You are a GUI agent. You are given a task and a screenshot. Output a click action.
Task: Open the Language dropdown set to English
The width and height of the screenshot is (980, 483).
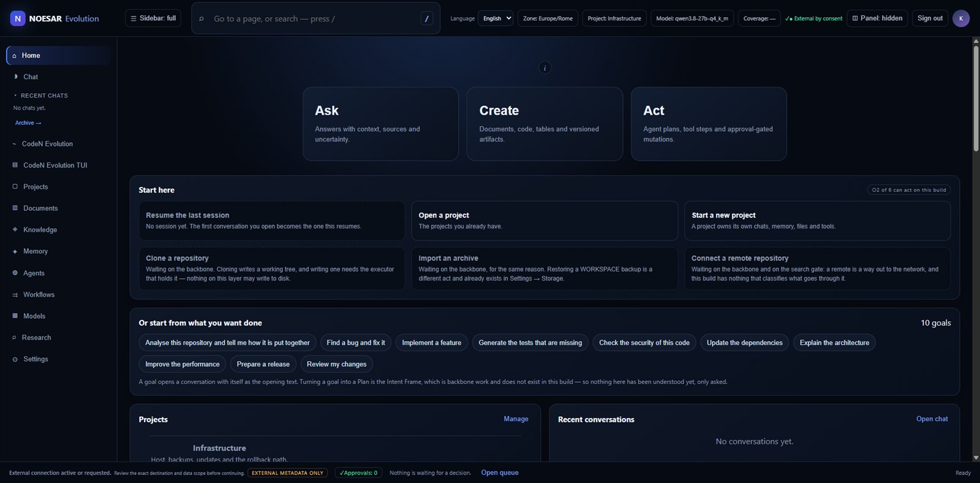495,18
